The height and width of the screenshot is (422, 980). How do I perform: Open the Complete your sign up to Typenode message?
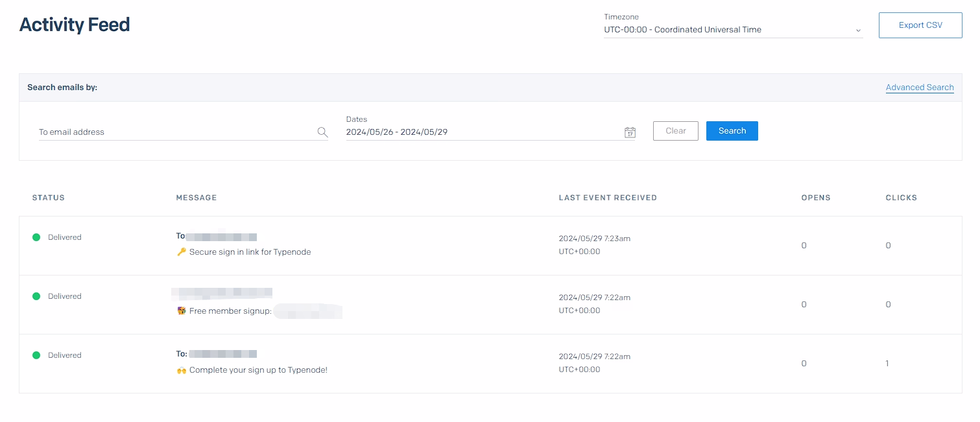click(x=258, y=370)
